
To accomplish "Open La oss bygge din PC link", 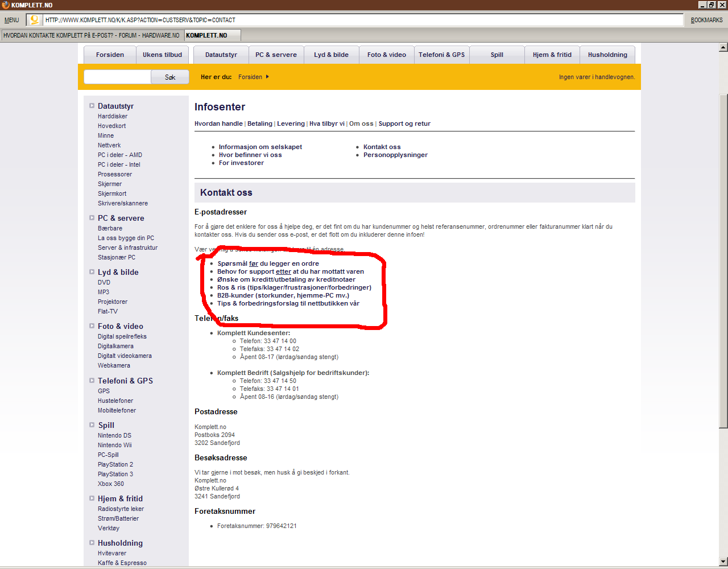I will pos(126,238).
